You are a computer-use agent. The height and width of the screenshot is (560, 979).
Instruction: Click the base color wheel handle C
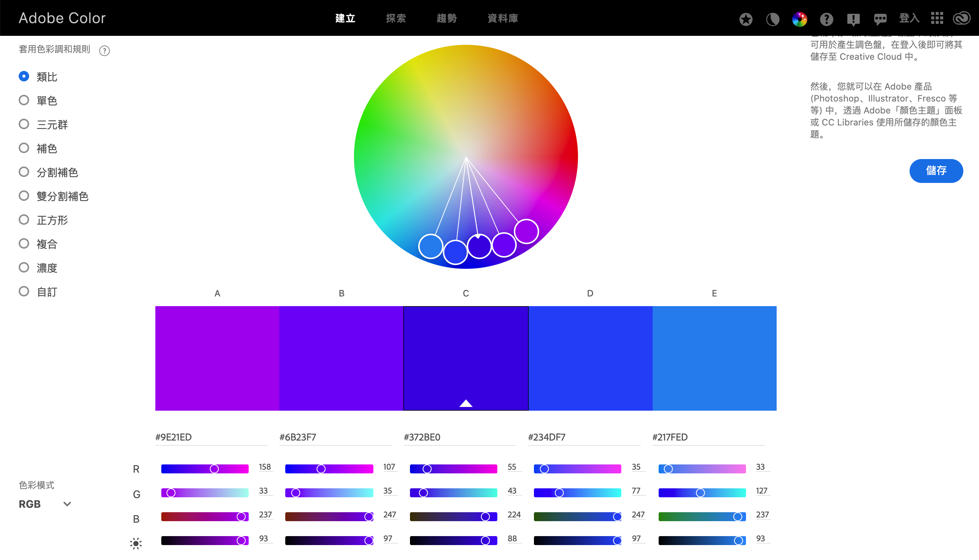(x=479, y=246)
